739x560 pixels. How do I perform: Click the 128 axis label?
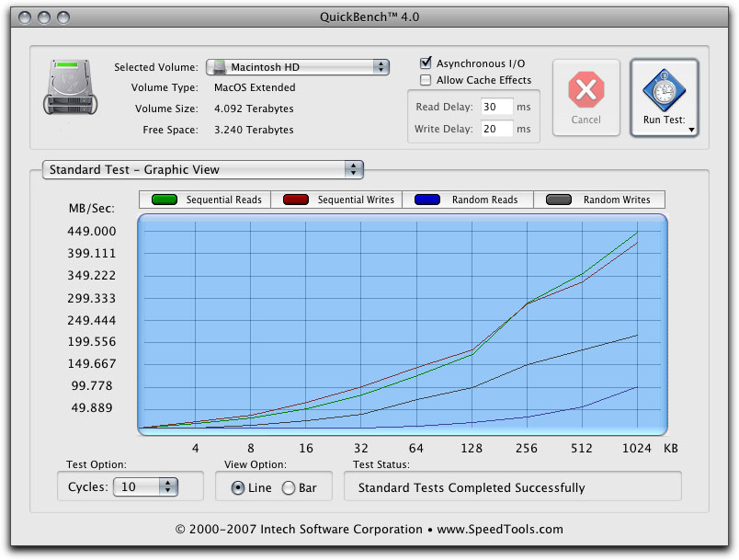pos(472,449)
